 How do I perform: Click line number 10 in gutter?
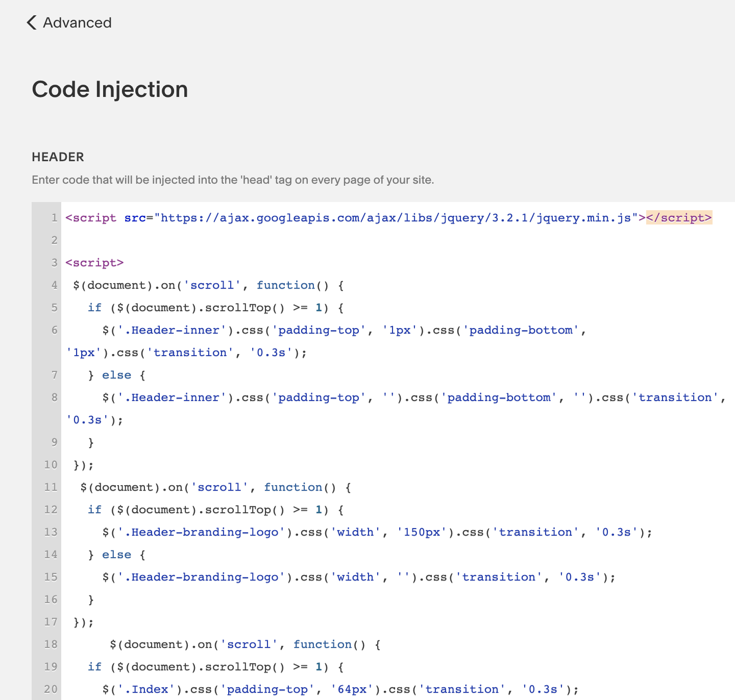pos(51,465)
